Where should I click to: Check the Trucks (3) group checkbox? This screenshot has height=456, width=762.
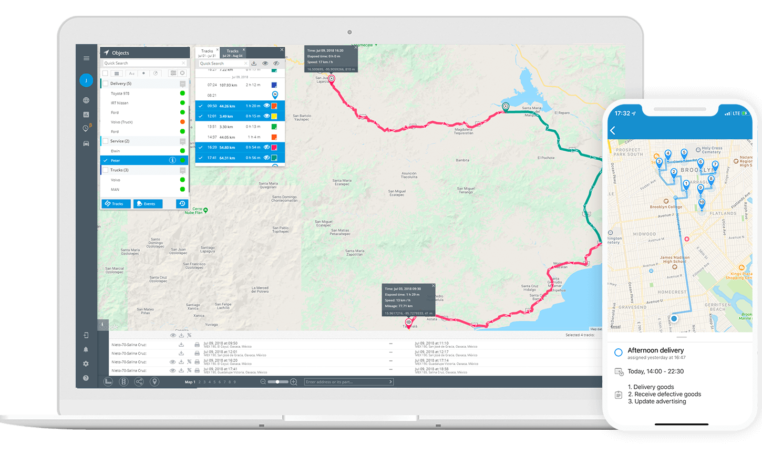(x=105, y=170)
